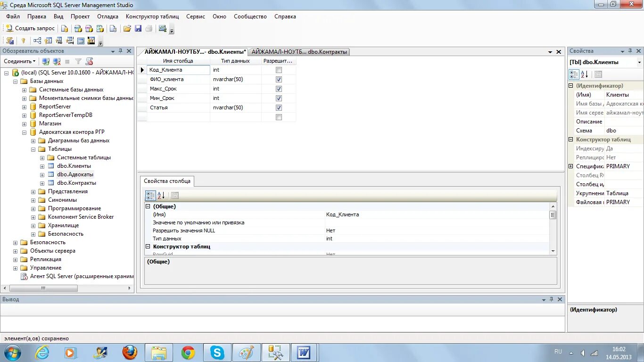
Task: Toggle allow nulls for Код_Клиента
Action: pyautogui.click(x=279, y=70)
